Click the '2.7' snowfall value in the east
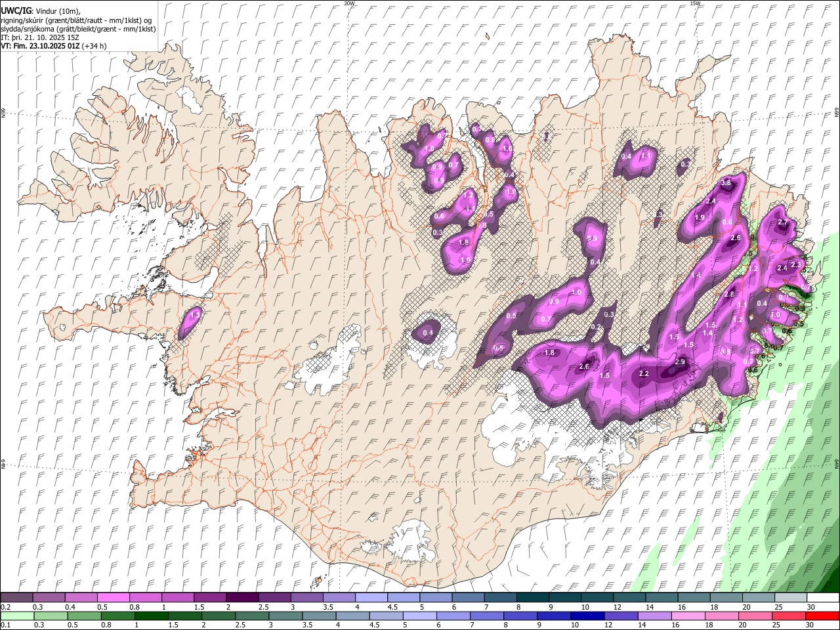 pyautogui.click(x=782, y=222)
